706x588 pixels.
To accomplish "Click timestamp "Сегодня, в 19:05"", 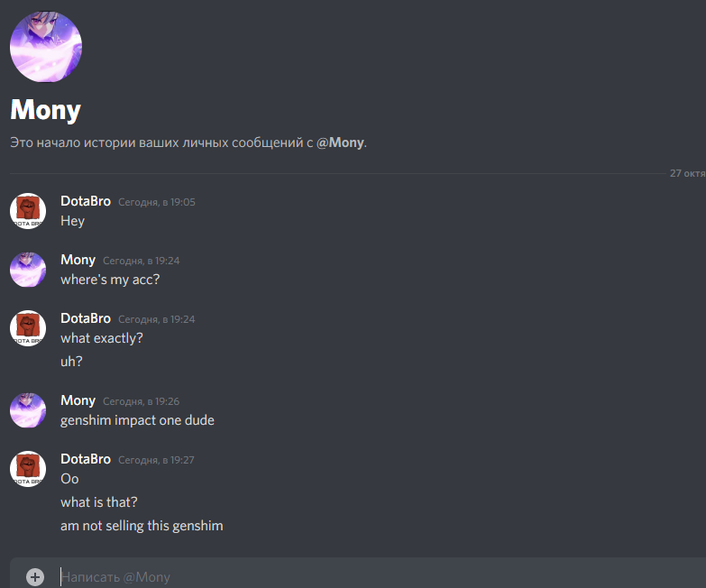I will (157, 202).
